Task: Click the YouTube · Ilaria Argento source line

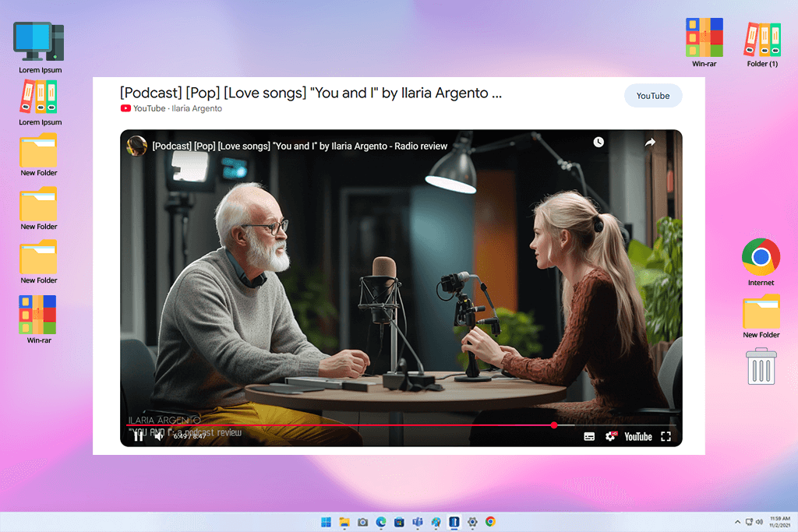Action: [171, 108]
